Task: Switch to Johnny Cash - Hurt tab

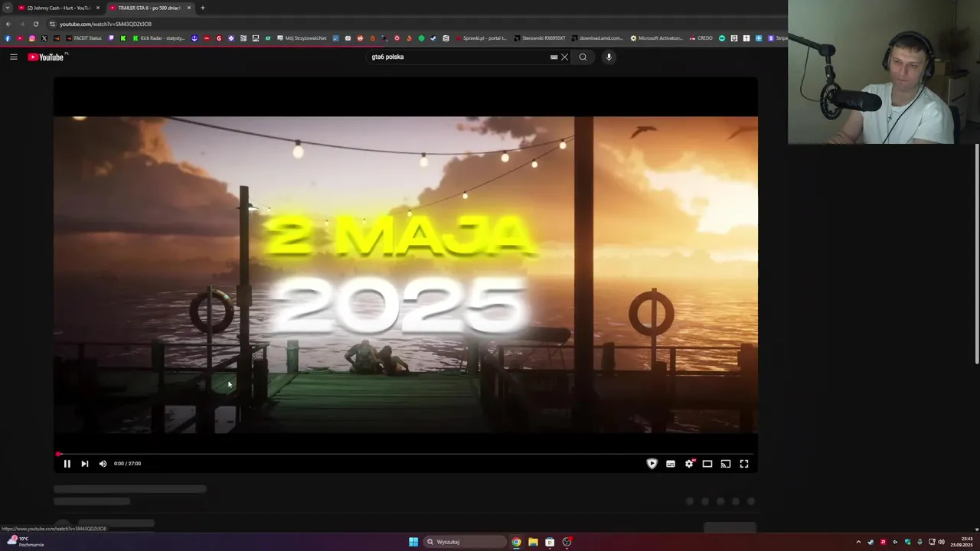Action: [x=58, y=8]
